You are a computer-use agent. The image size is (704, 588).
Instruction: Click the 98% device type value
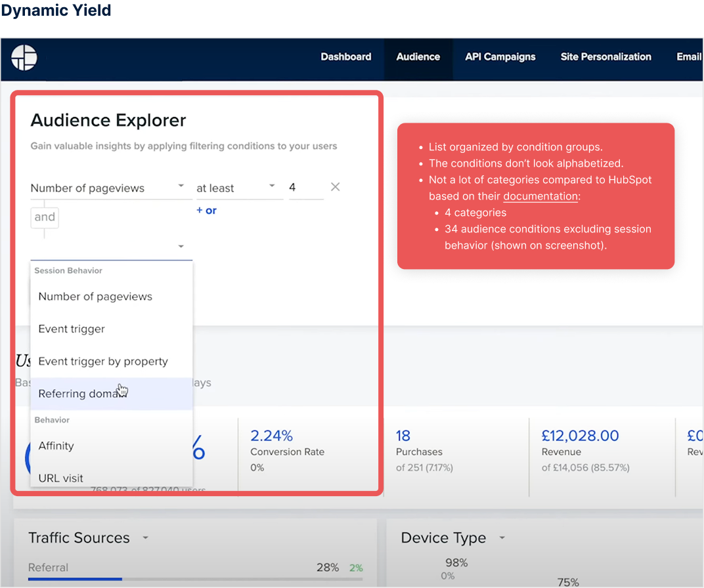click(x=456, y=562)
